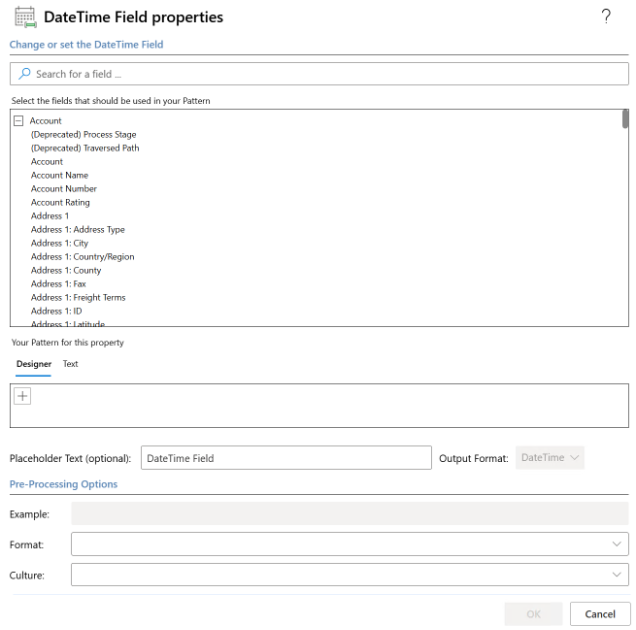
Task: Select the Account Number field
Action: pyautogui.click(x=64, y=189)
